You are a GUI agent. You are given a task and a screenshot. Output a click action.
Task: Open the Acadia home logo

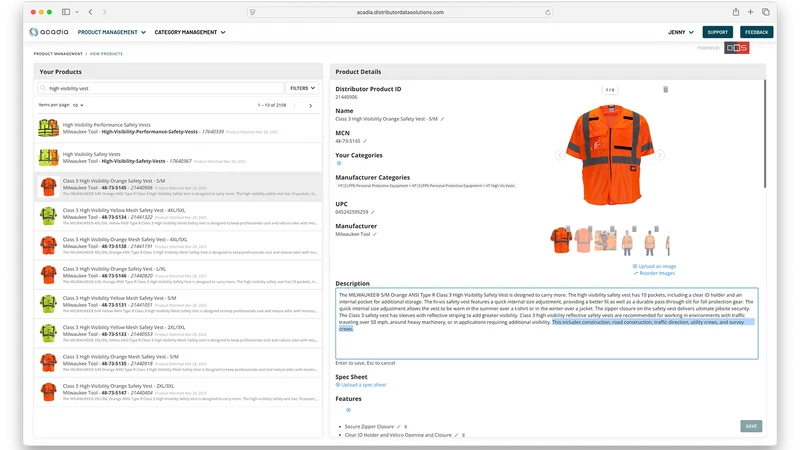(49, 32)
